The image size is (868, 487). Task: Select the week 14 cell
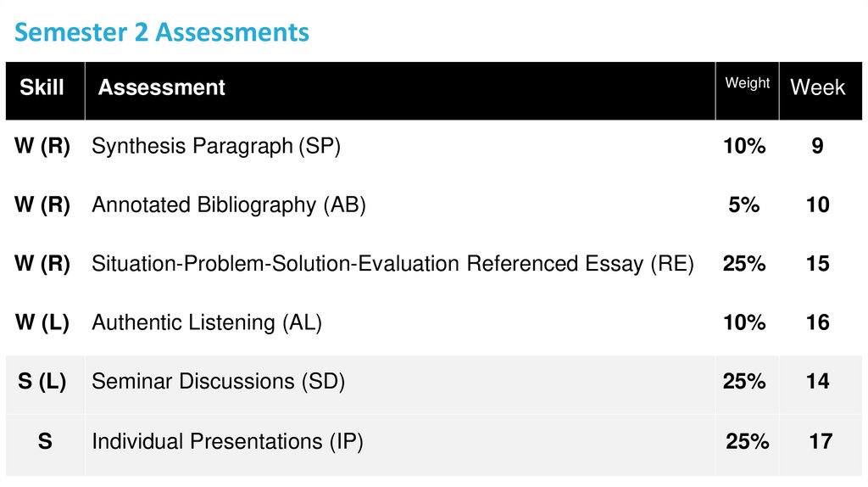817,382
